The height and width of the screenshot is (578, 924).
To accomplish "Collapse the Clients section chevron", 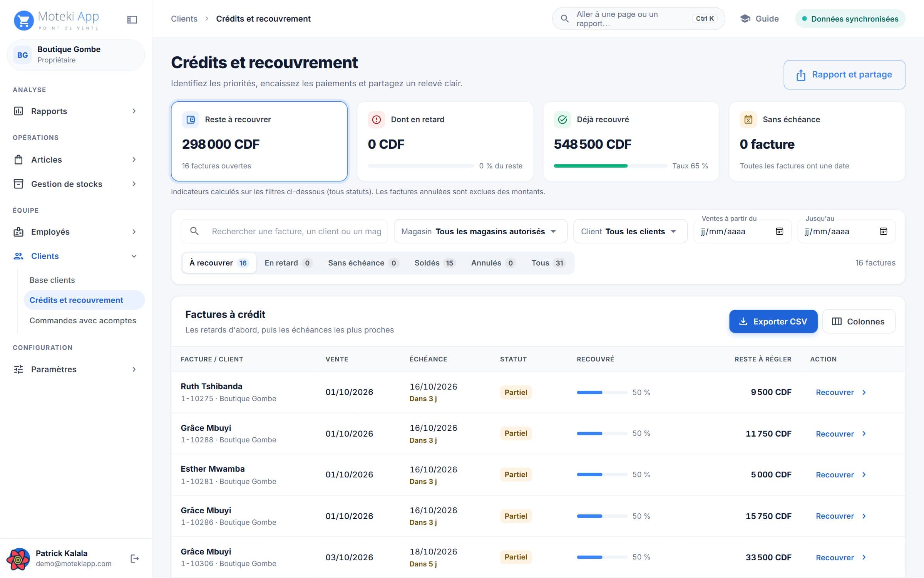I will pos(134,256).
